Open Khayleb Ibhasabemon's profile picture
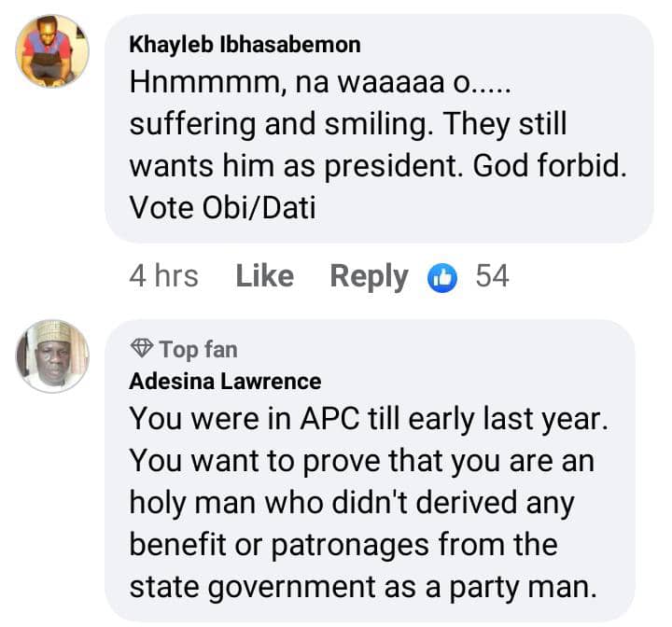Screen dimensions: 672x627 52,51
